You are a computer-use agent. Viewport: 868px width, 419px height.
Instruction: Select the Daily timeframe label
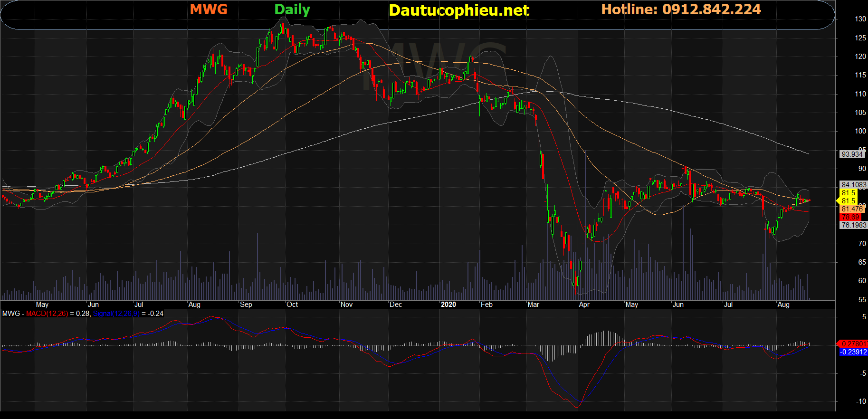pyautogui.click(x=292, y=10)
